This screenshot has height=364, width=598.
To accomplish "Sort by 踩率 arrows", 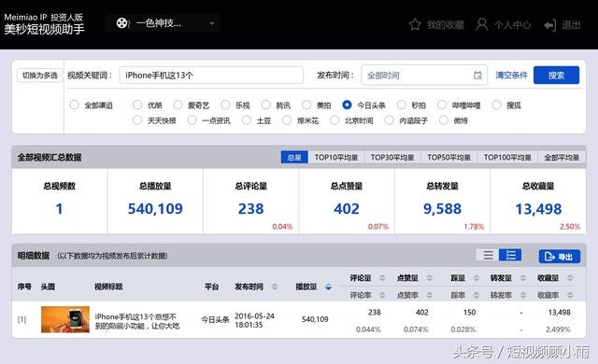I will (x=477, y=295).
